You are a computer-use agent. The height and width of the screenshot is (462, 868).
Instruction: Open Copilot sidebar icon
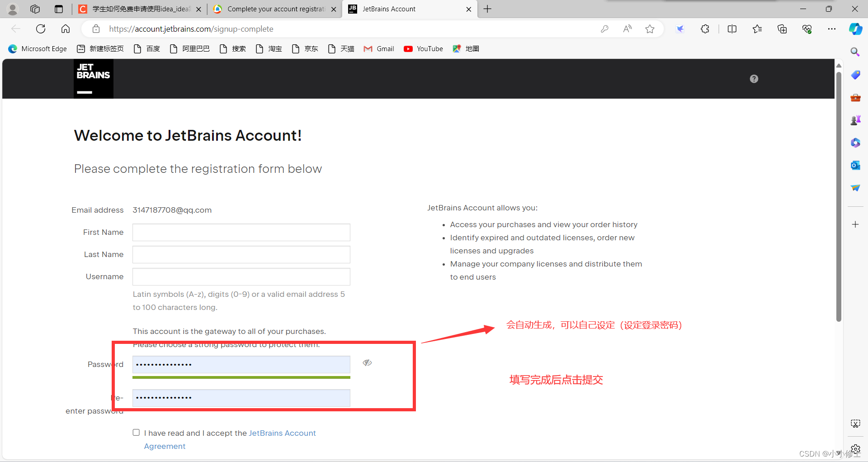point(855,29)
